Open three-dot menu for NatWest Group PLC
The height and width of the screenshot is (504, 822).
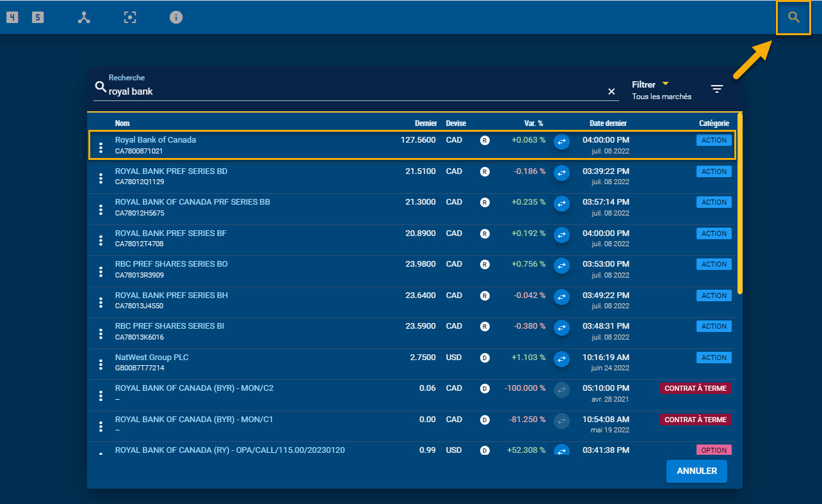tap(101, 365)
